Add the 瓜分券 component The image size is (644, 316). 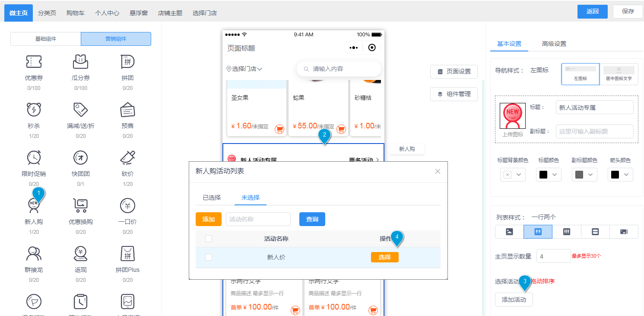[81, 62]
